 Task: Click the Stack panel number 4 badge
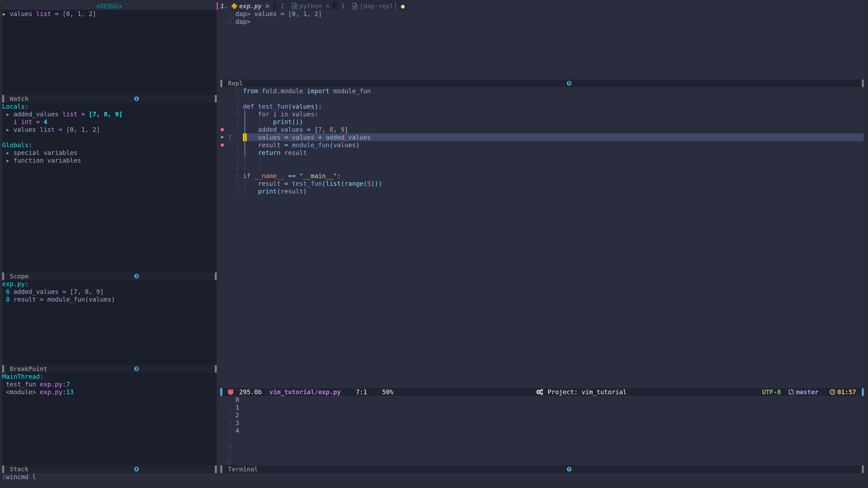(136, 469)
